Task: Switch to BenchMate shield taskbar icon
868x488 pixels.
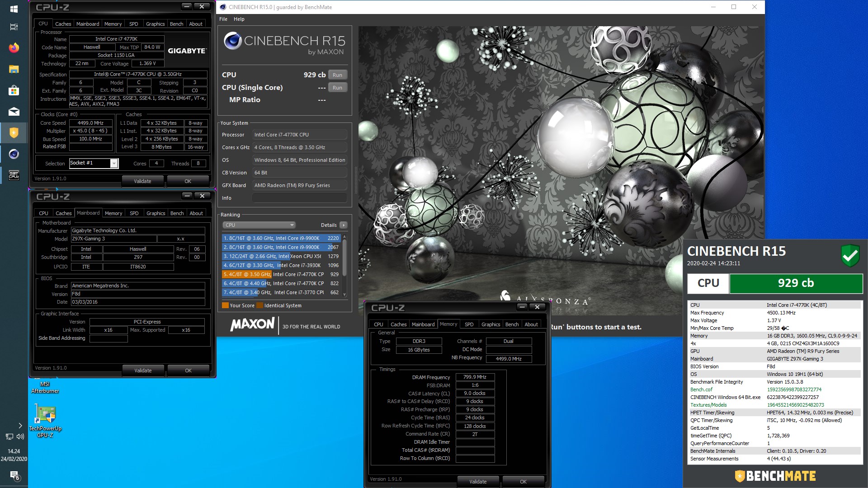Action: point(14,133)
